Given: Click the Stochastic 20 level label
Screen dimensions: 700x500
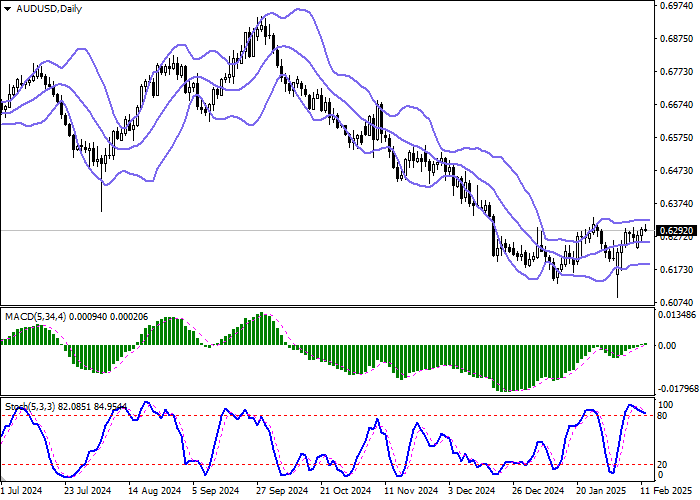Looking at the screenshot, I should 662,465.
